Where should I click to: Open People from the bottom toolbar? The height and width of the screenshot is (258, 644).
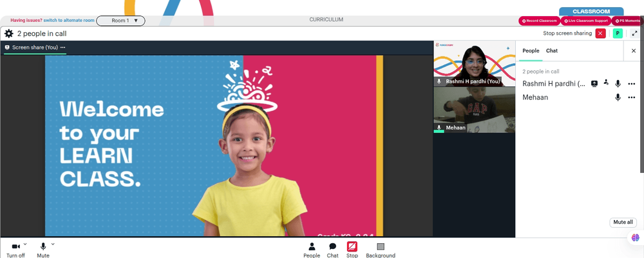(x=312, y=250)
